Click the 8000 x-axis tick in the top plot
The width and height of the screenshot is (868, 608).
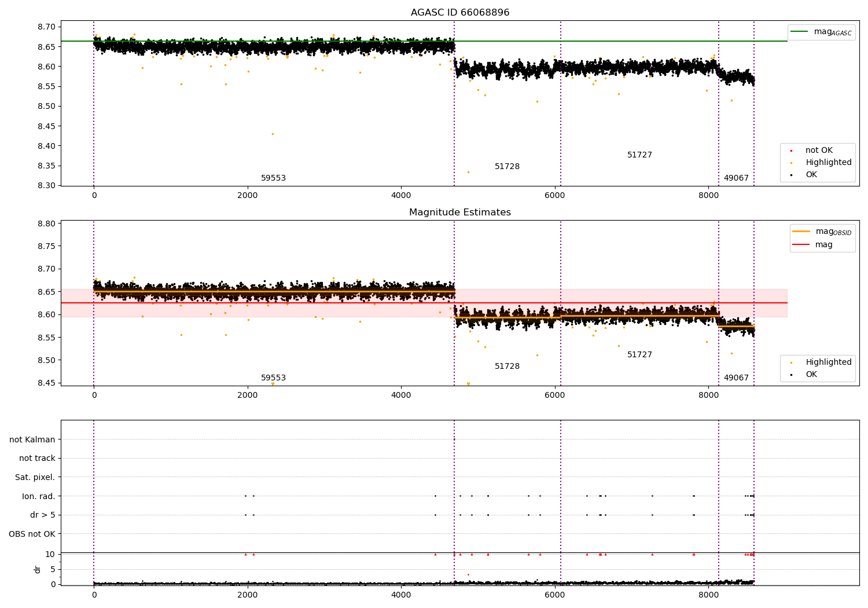click(x=708, y=195)
